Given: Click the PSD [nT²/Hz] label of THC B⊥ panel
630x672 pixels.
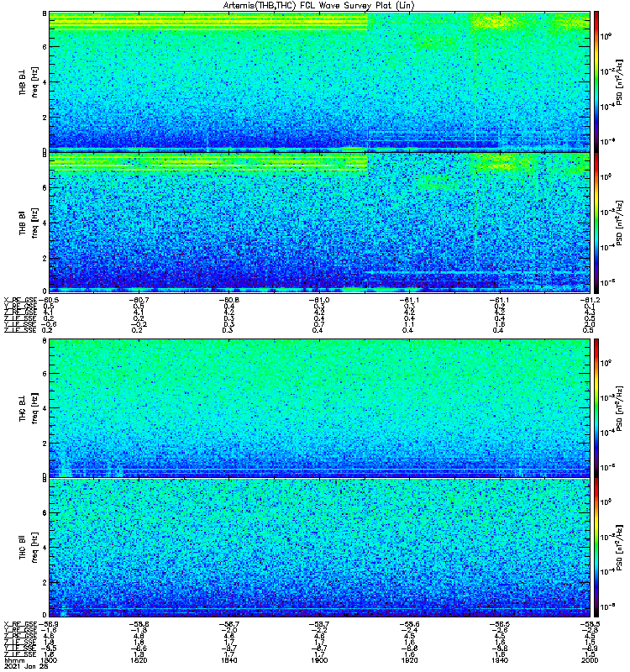Looking at the screenshot, I should click(619, 408).
